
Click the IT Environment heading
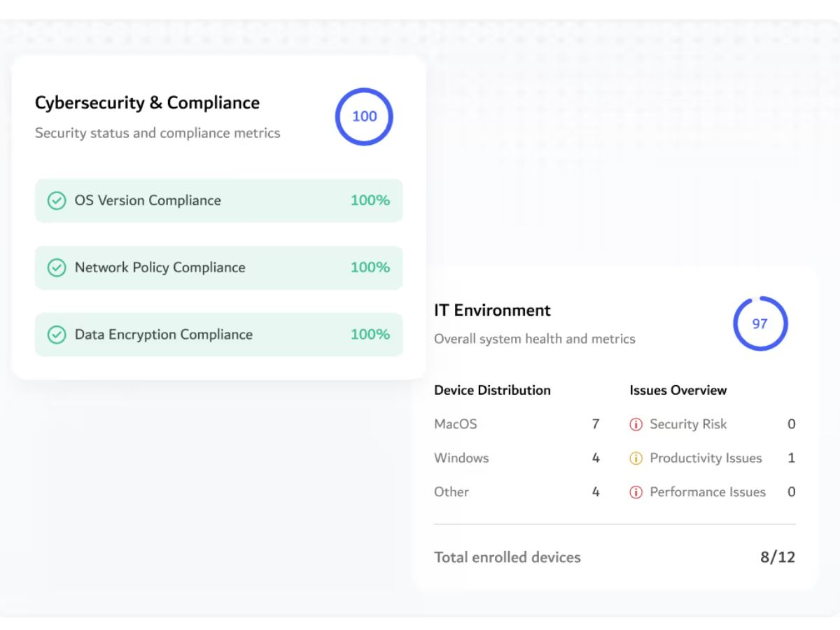point(492,310)
